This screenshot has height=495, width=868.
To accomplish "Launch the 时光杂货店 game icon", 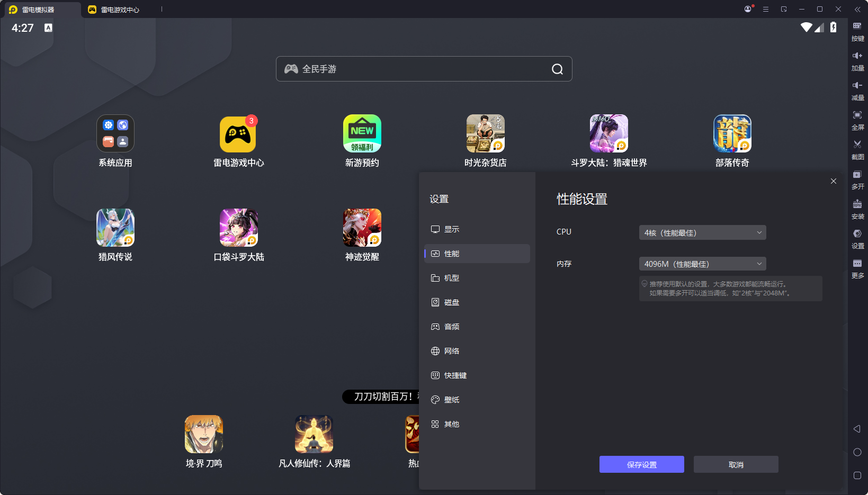I will 486,133.
